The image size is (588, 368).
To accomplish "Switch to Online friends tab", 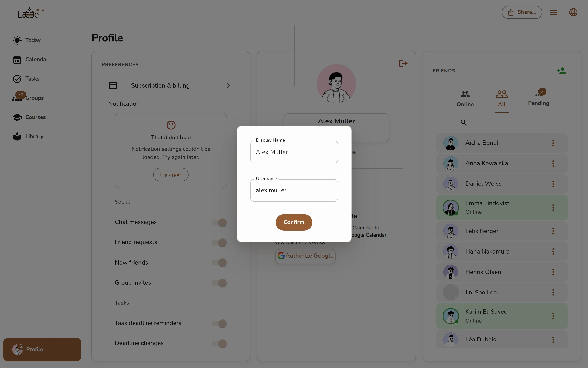I will [465, 99].
